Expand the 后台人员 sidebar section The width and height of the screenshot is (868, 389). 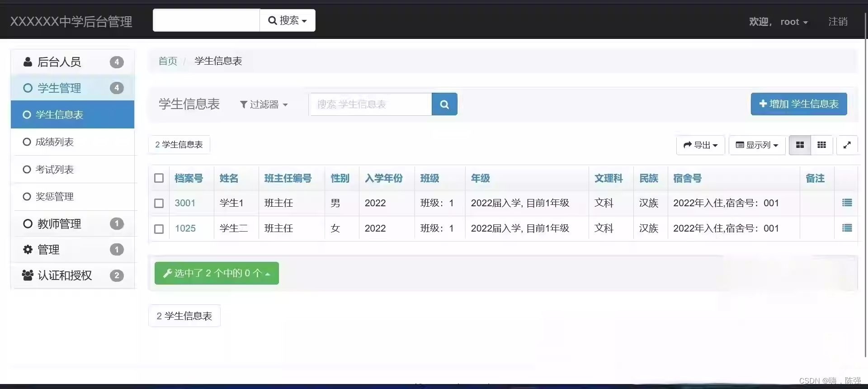click(73, 62)
